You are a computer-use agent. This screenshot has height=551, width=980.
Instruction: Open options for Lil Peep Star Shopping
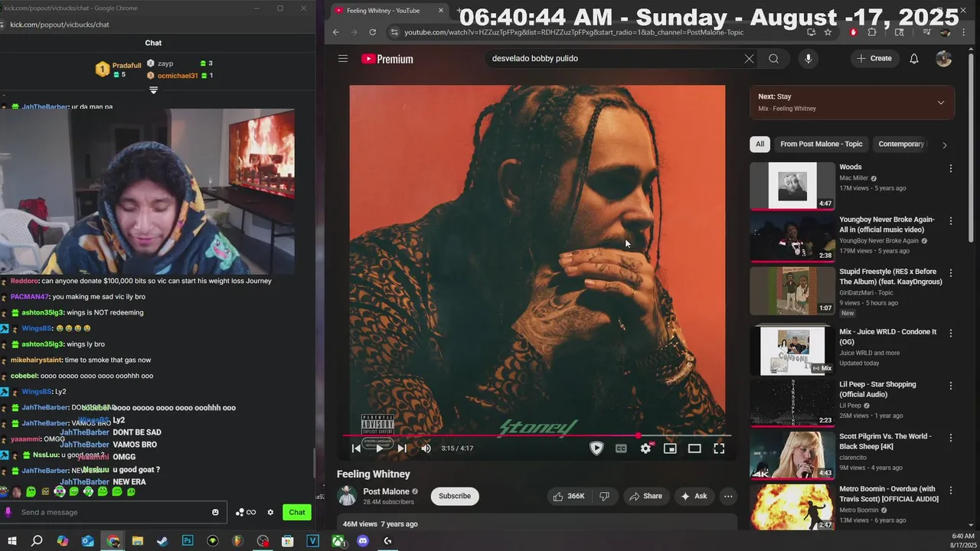click(951, 386)
